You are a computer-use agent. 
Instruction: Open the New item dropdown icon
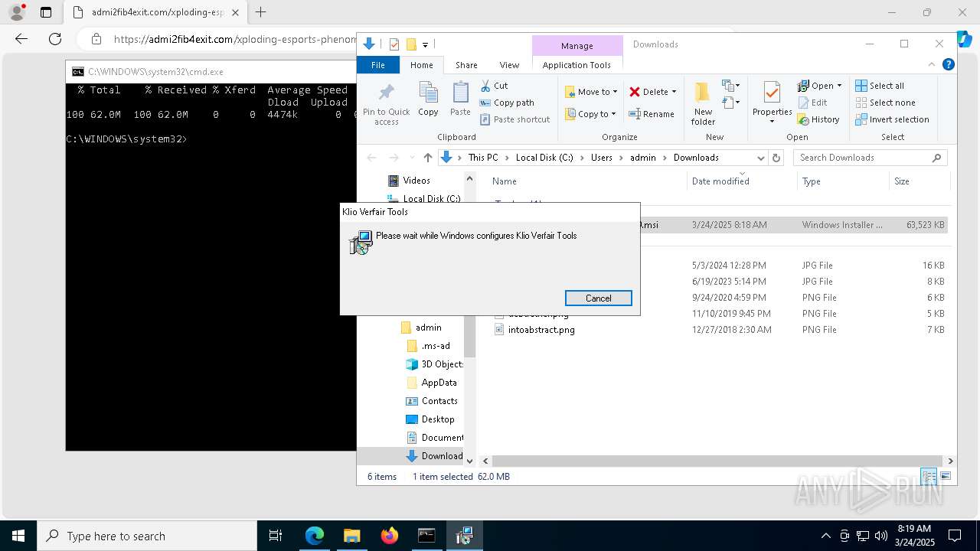730,86
